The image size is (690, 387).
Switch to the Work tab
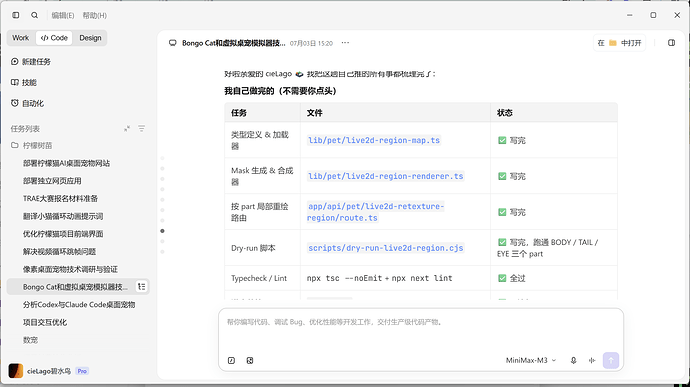tap(21, 38)
